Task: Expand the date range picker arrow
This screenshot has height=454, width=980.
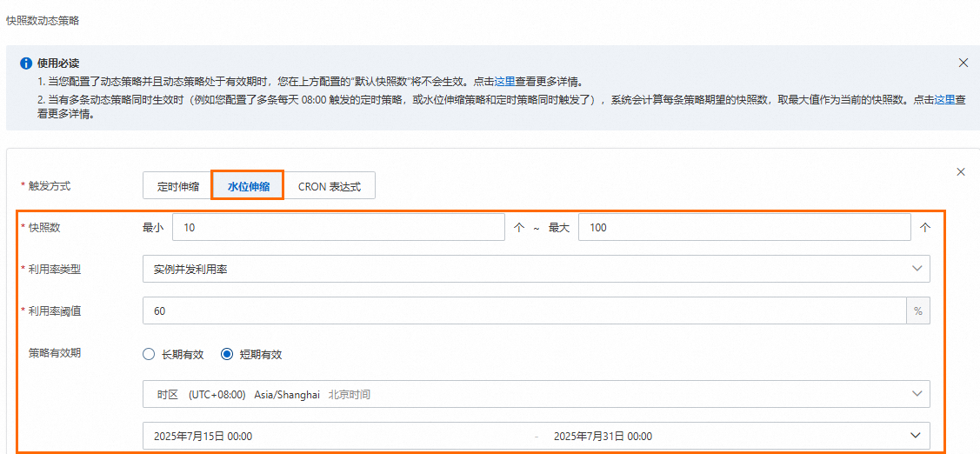Action: (x=917, y=436)
